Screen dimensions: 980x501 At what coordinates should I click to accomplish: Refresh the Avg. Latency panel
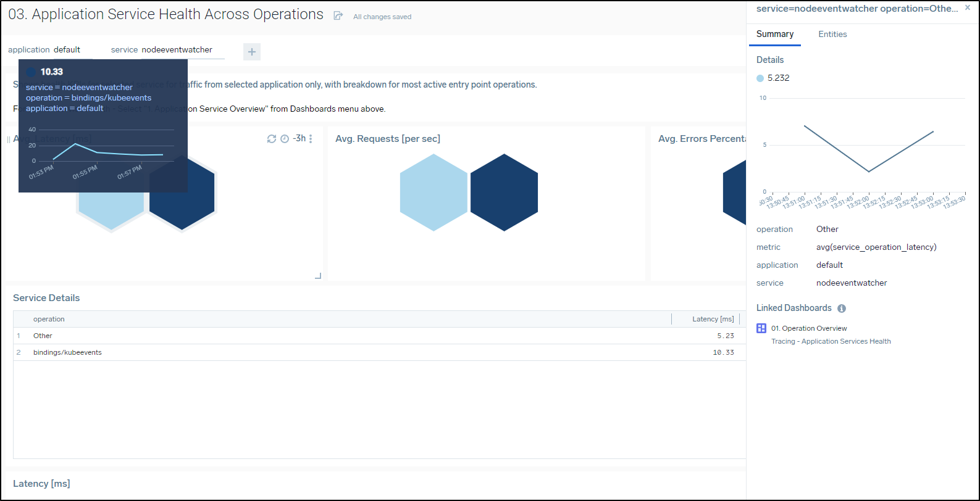(272, 139)
